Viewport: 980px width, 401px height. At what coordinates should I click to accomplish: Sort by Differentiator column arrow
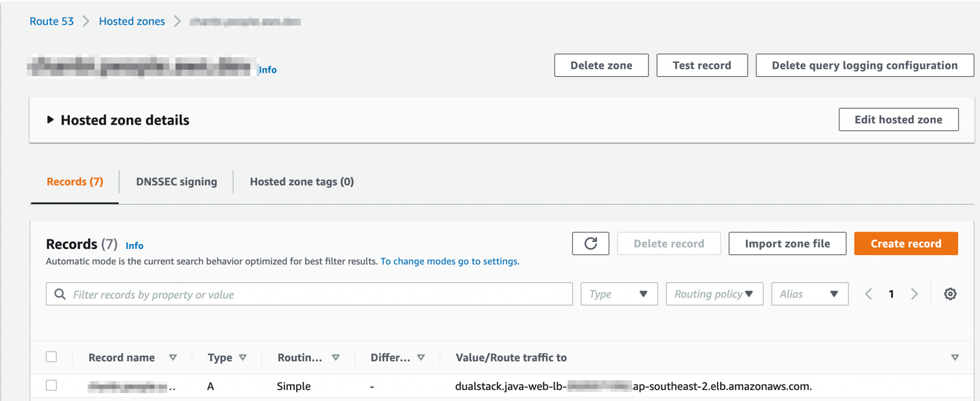[421, 358]
